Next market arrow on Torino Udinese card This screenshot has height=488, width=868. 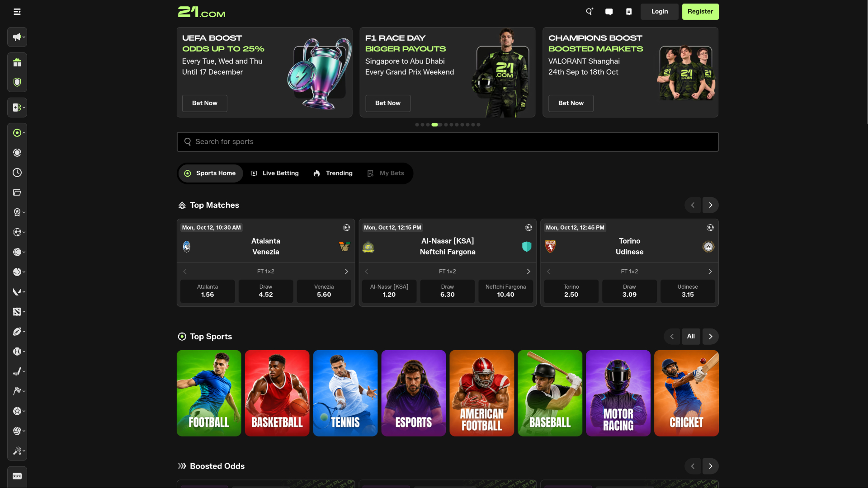coord(710,272)
